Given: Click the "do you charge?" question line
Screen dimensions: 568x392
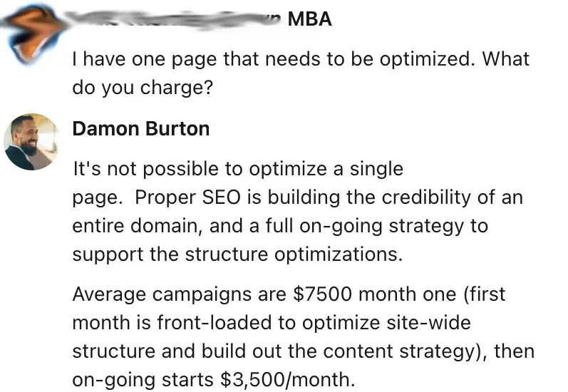Looking at the screenshot, I should click(x=143, y=87).
